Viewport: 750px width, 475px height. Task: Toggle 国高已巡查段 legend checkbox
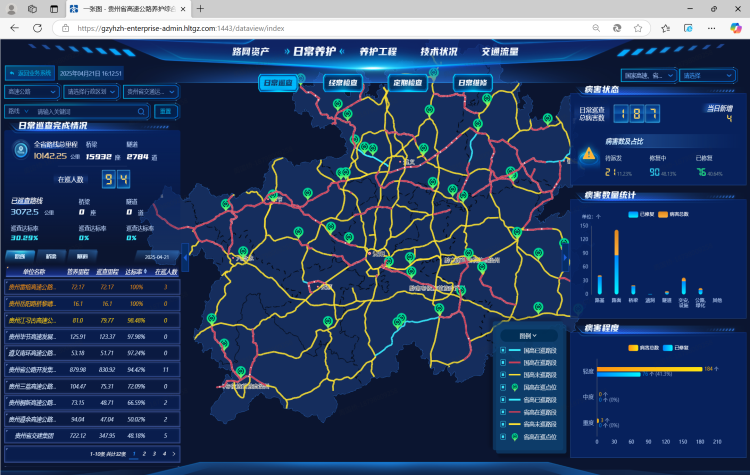tap(503, 349)
